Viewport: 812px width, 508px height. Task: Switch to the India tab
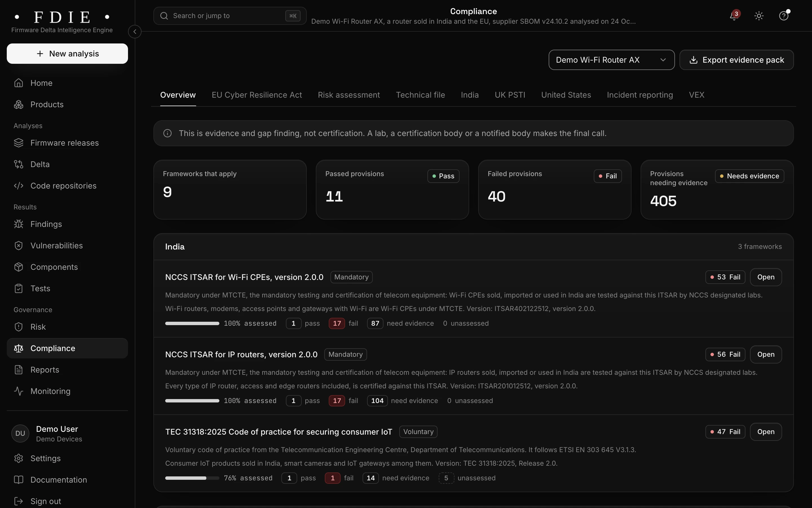[x=470, y=95]
